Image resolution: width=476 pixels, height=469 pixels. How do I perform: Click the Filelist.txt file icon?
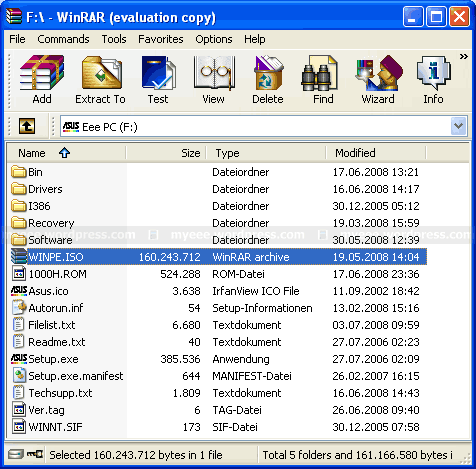18,325
